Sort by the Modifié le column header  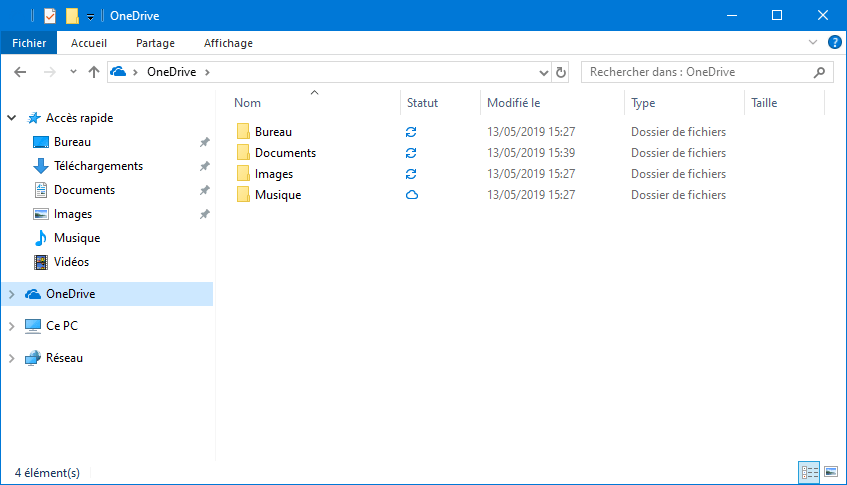(513, 103)
